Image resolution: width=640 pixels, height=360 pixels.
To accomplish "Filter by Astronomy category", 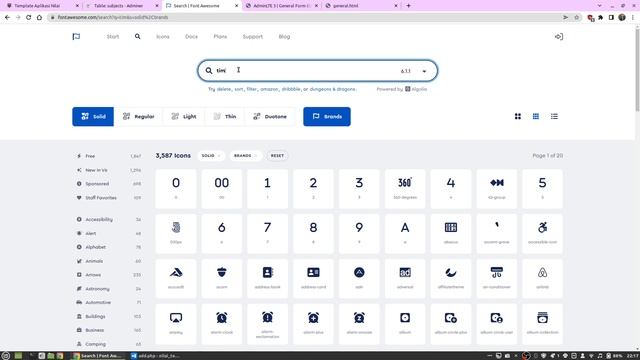I will [109, 289].
